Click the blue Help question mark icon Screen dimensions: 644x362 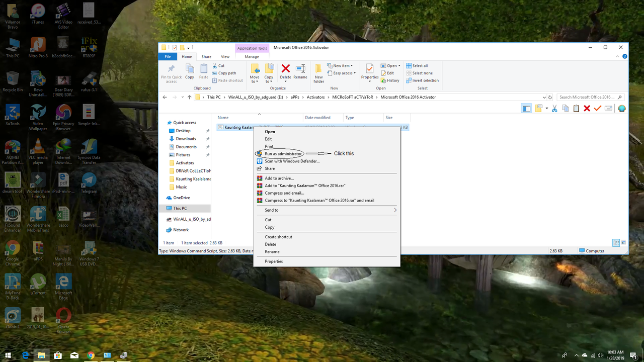coord(625,56)
